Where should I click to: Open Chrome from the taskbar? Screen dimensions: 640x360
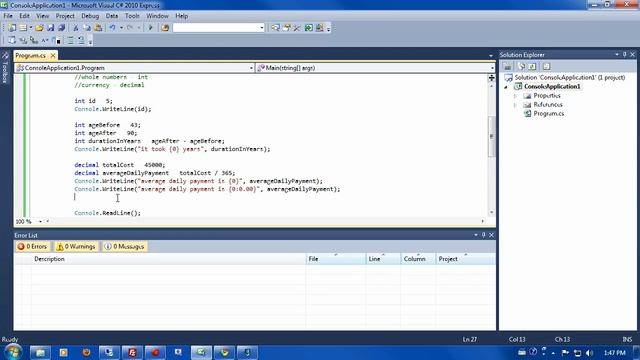(224, 352)
